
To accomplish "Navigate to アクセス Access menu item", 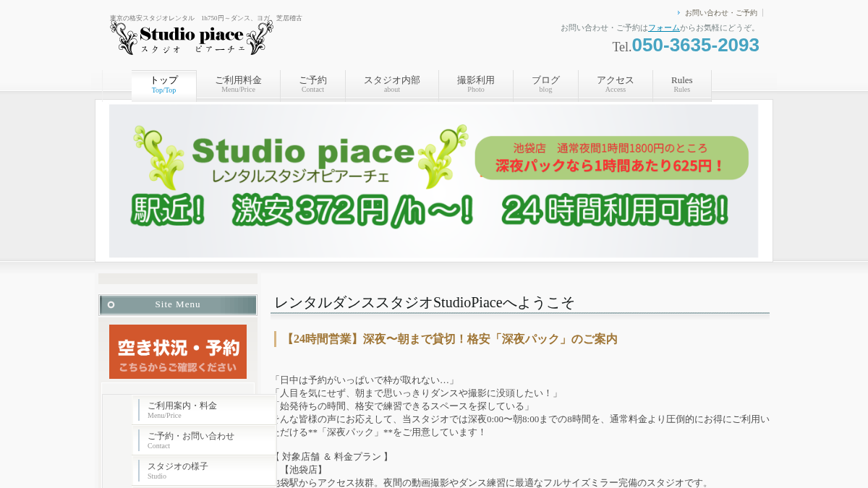I will pyautogui.click(x=616, y=85).
